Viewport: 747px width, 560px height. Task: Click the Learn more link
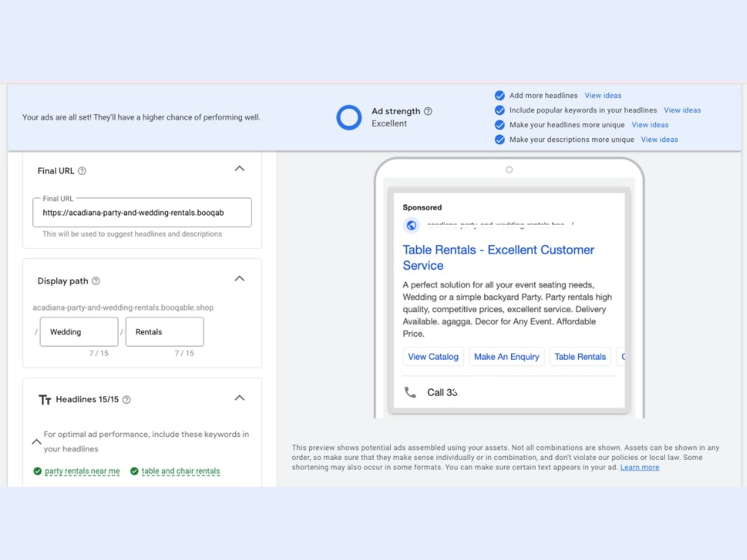(639, 467)
